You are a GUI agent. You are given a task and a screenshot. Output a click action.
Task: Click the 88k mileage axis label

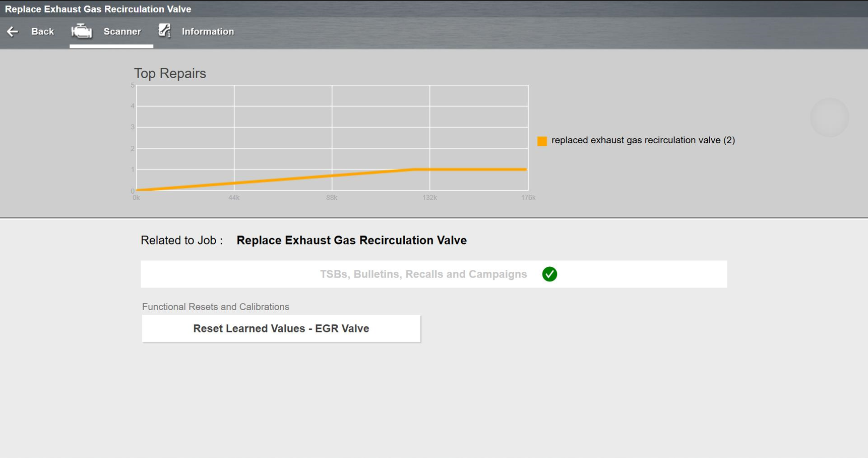[332, 198]
